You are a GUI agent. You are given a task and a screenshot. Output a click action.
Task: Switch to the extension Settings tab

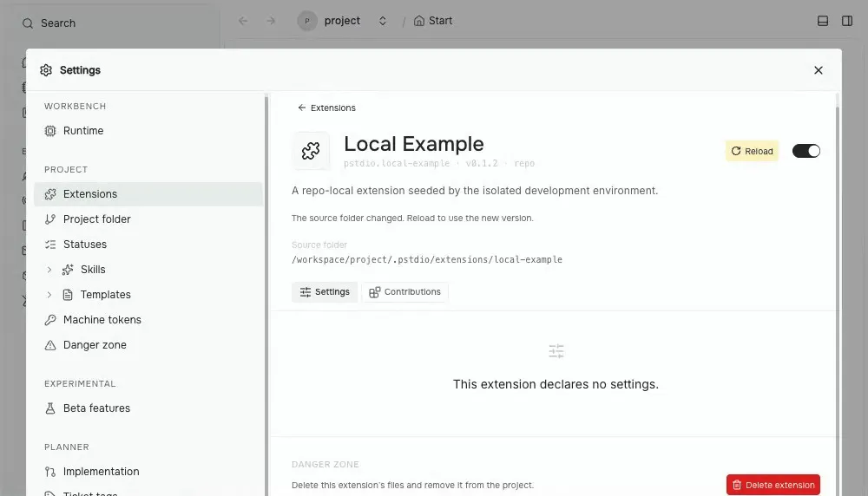pyautogui.click(x=325, y=292)
